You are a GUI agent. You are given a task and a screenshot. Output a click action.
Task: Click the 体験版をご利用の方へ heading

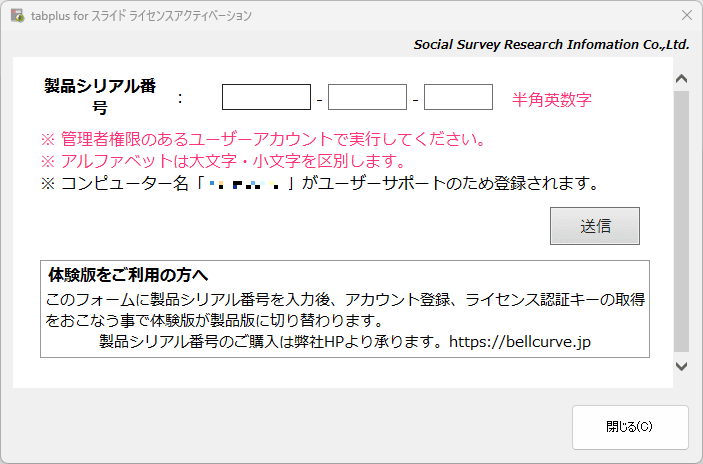[x=128, y=274]
